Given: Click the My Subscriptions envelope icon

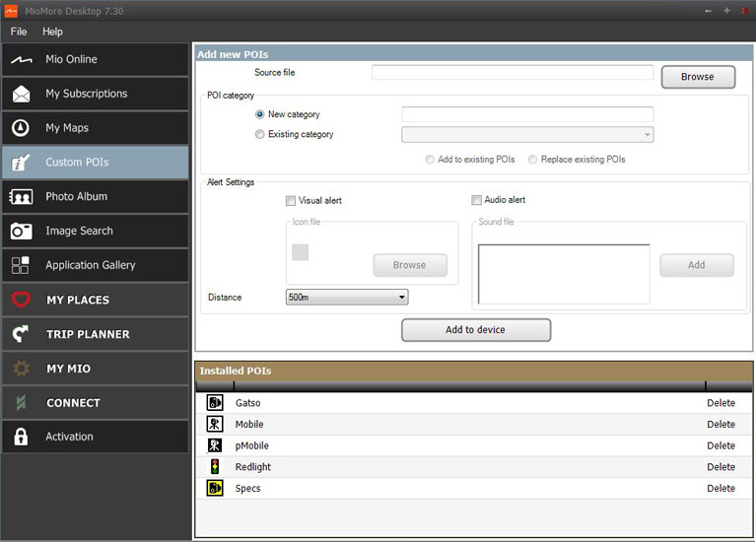Looking at the screenshot, I should coord(22,94).
